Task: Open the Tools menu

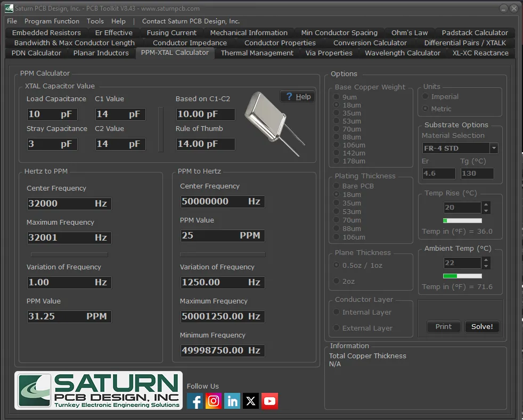Action: 95,21
